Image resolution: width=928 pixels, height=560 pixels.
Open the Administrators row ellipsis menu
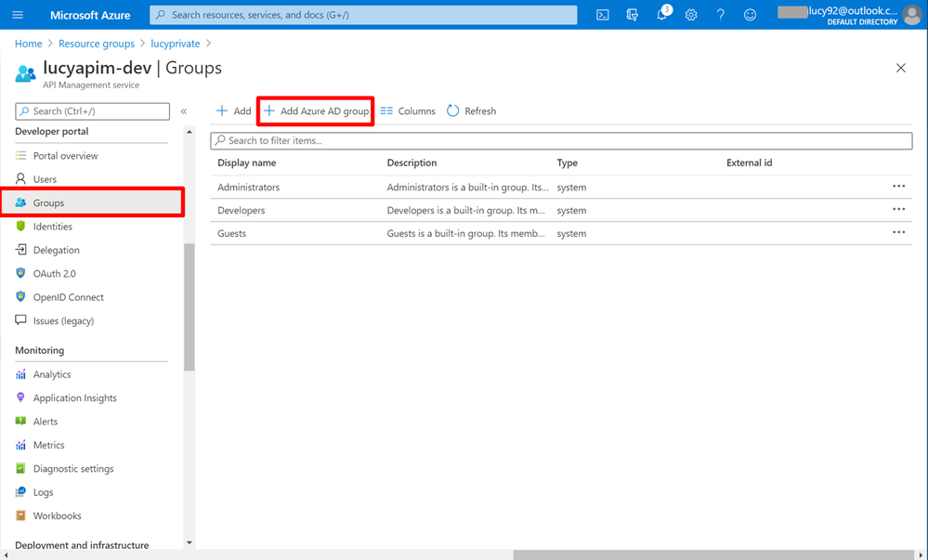click(x=898, y=187)
